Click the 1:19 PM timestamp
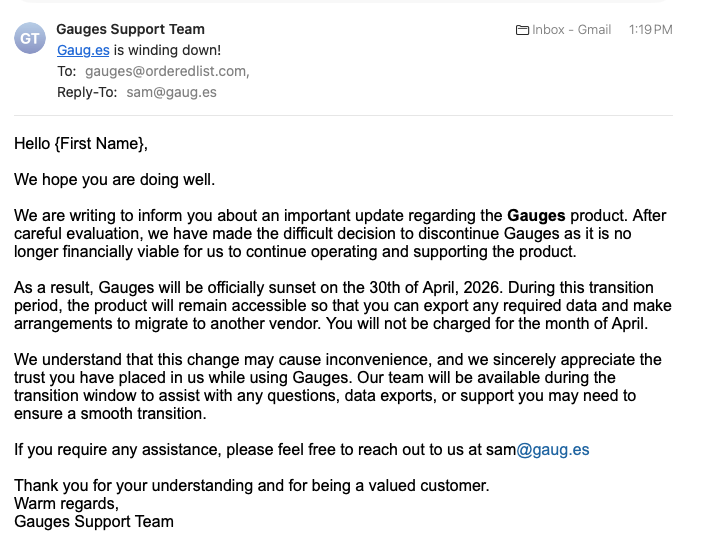 pyautogui.click(x=651, y=30)
